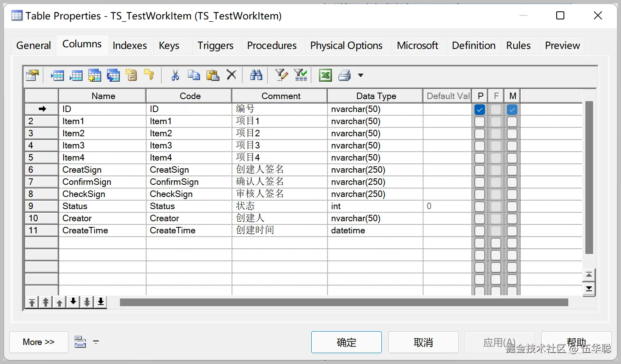The width and height of the screenshot is (621, 364).
Task: Export the list to Excel icon
Action: click(x=325, y=75)
